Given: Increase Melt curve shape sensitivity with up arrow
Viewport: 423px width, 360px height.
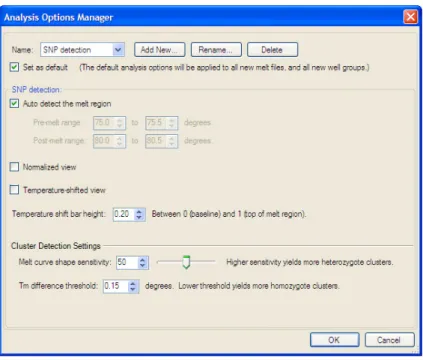Looking at the screenshot, I should point(143,260).
